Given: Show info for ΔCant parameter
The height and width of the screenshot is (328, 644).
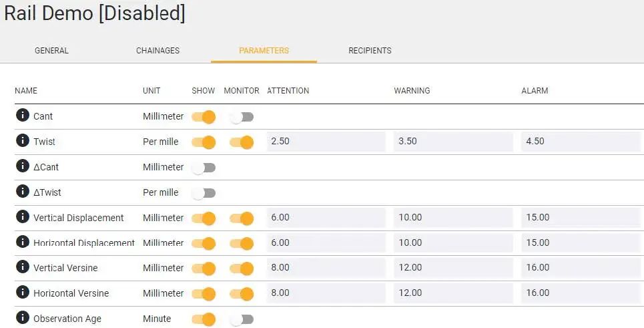Looking at the screenshot, I should pyautogui.click(x=23, y=166).
